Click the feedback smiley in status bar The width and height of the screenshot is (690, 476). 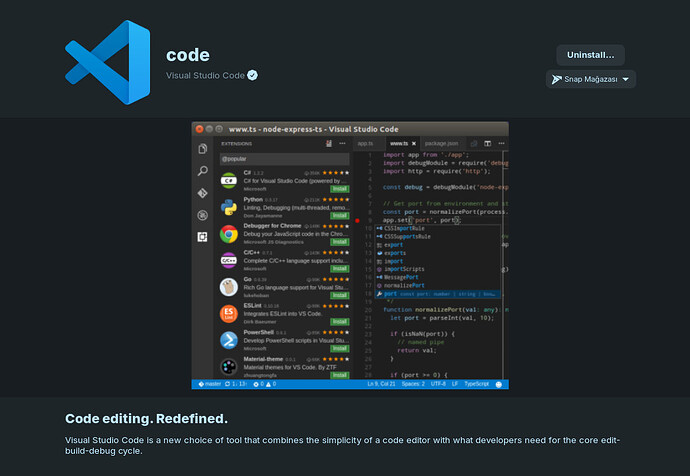coord(499,384)
